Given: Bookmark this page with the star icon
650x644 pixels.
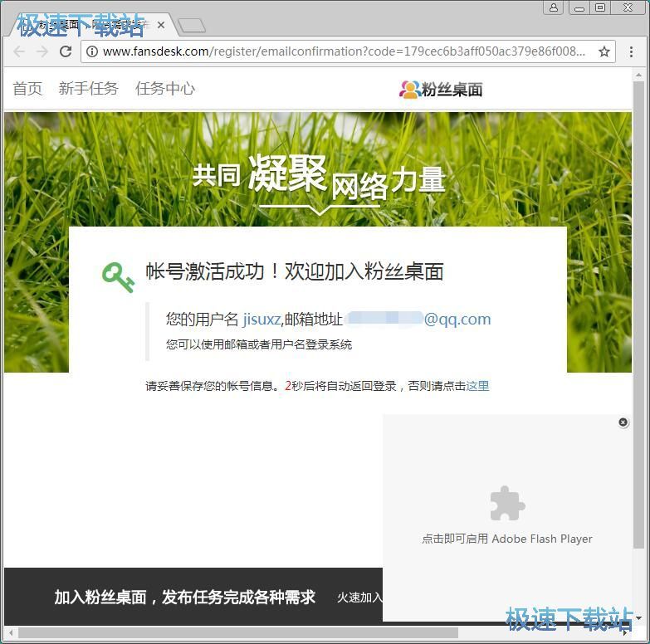Looking at the screenshot, I should (604, 51).
